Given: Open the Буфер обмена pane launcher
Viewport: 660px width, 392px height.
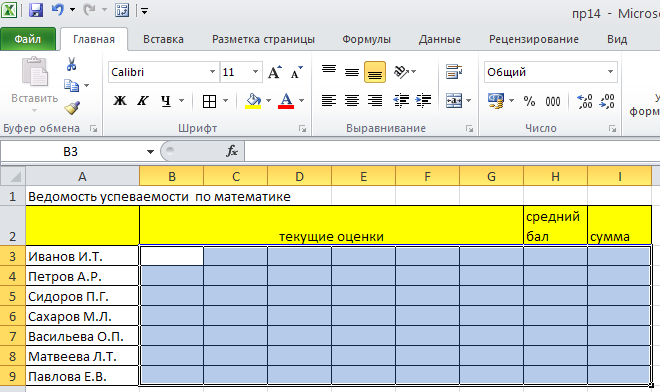Looking at the screenshot, I should (93, 128).
